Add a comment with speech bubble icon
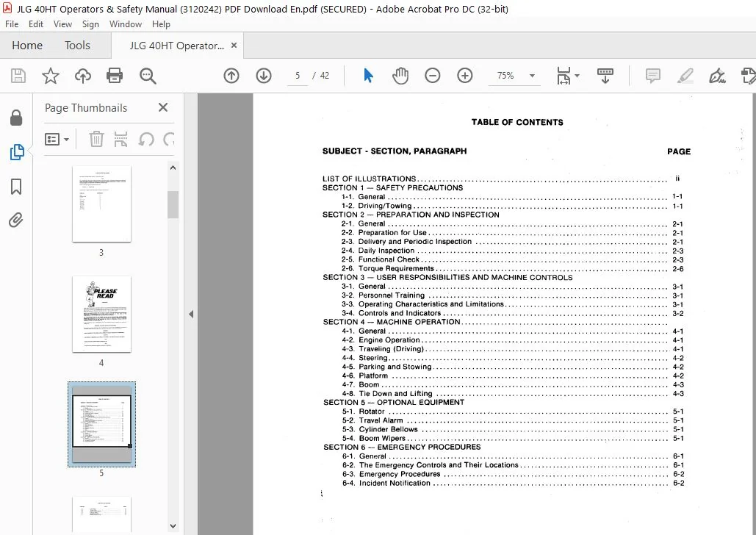The width and height of the screenshot is (756, 535). (653, 76)
